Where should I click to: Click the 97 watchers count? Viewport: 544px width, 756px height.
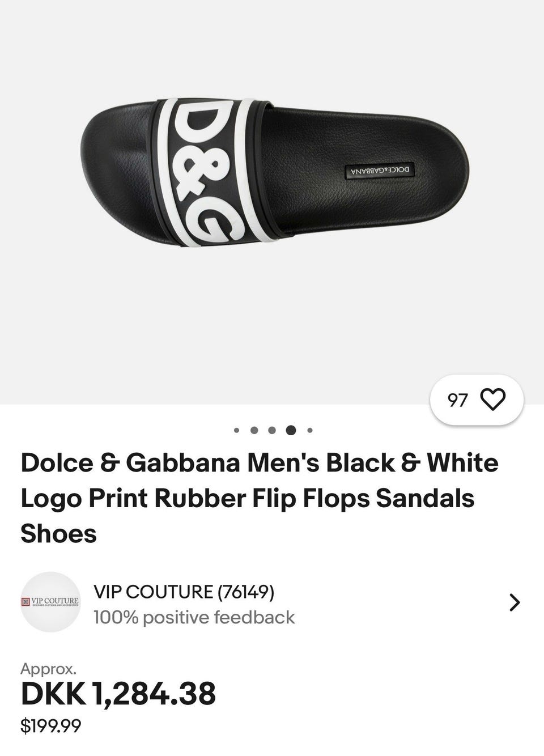click(458, 400)
